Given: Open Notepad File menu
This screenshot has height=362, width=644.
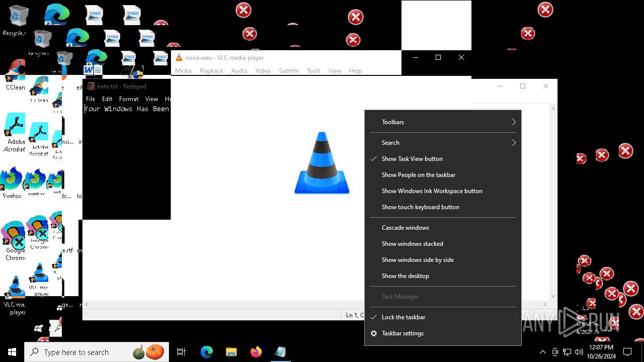Looking at the screenshot, I should (91, 99).
